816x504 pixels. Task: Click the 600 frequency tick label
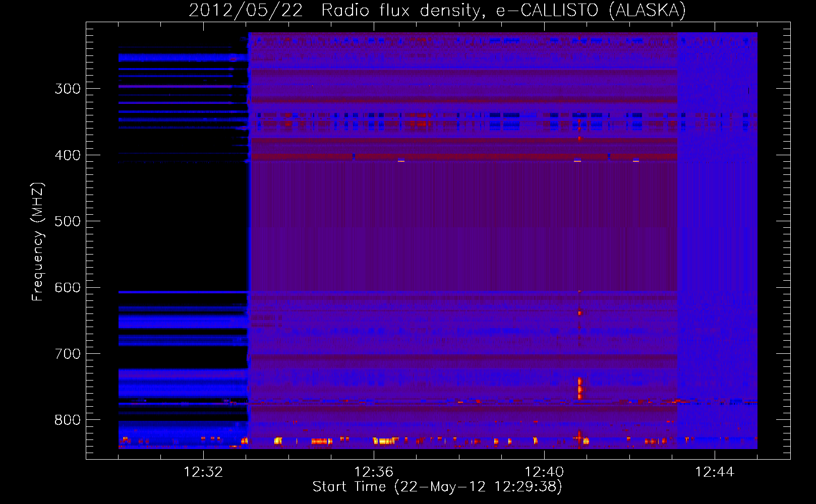click(68, 288)
